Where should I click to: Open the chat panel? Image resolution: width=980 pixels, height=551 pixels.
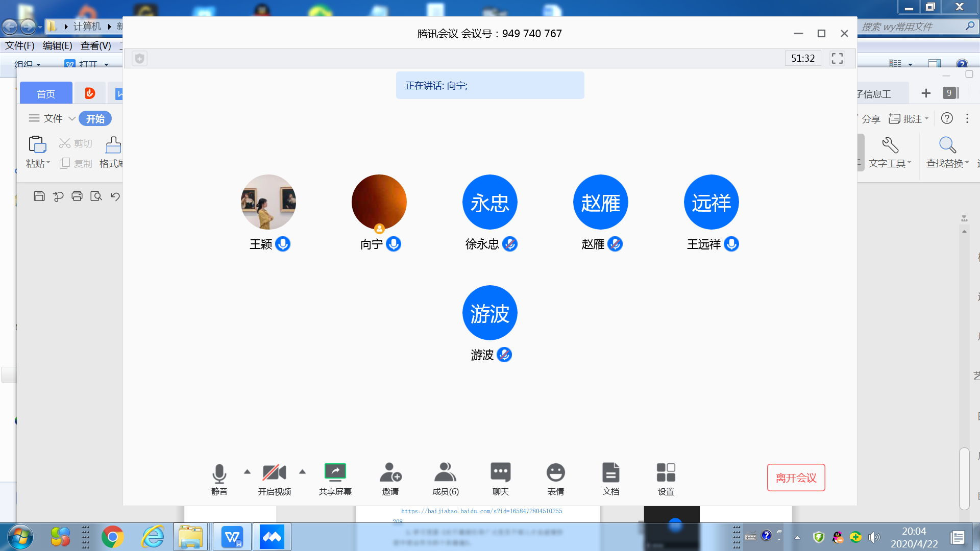(501, 479)
